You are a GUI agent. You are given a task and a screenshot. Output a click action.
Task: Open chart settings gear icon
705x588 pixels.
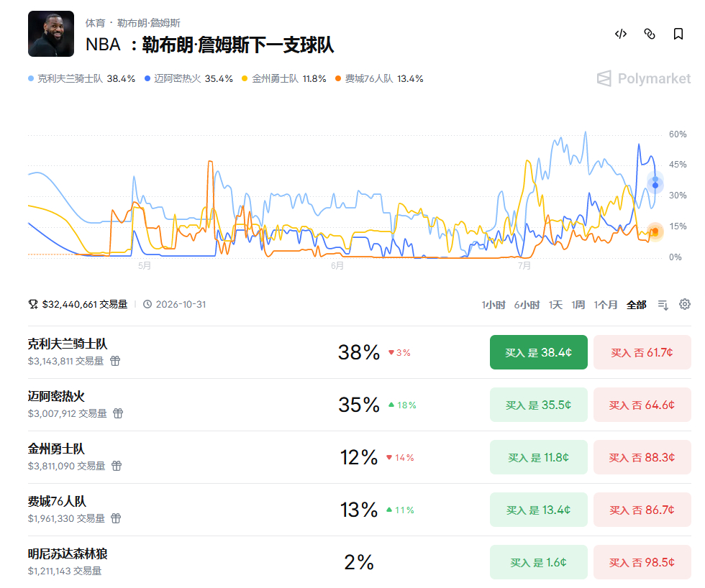684,305
